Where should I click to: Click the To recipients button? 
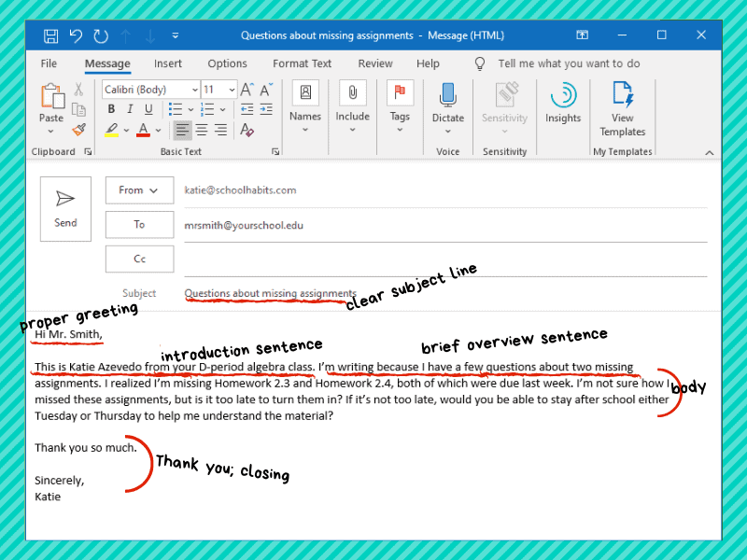[139, 225]
